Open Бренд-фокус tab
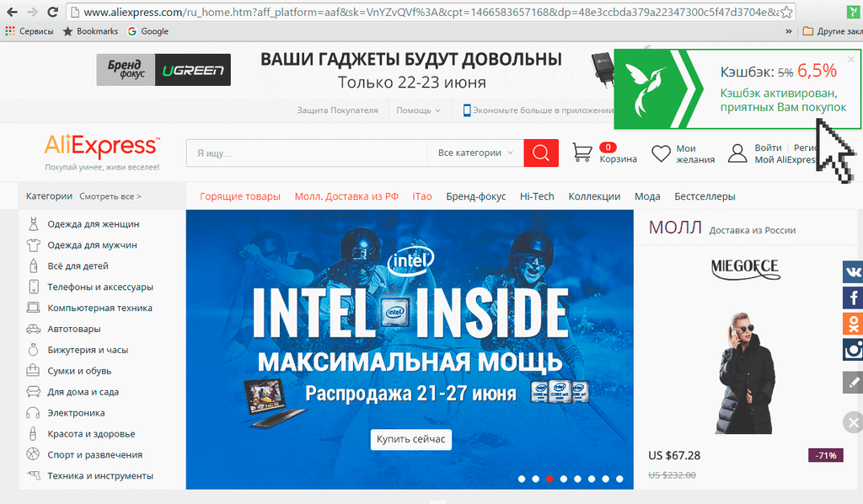The height and width of the screenshot is (504, 863). pyautogui.click(x=476, y=196)
